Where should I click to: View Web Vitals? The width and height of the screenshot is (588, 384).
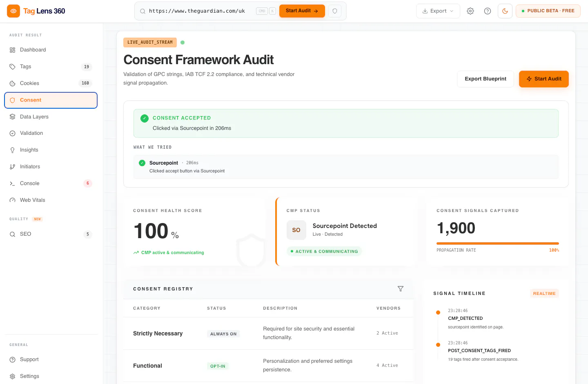pyautogui.click(x=51, y=200)
